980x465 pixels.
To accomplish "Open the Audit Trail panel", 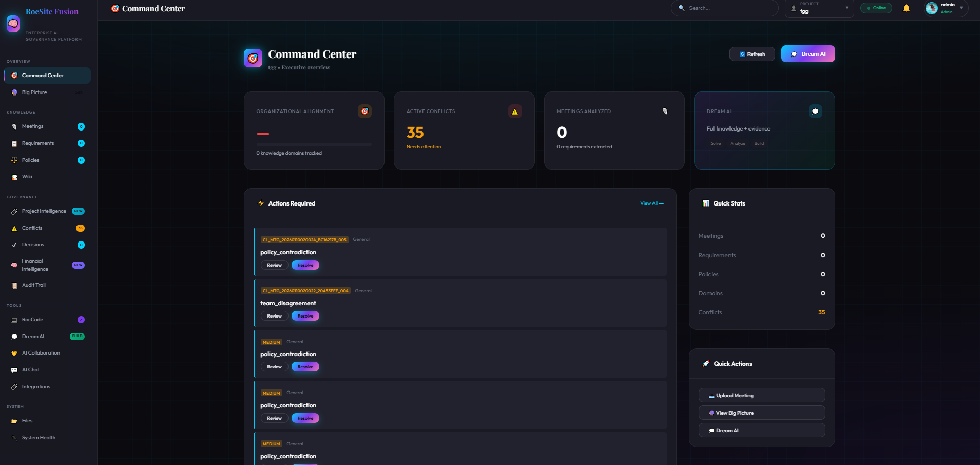I will pyautogui.click(x=34, y=285).
